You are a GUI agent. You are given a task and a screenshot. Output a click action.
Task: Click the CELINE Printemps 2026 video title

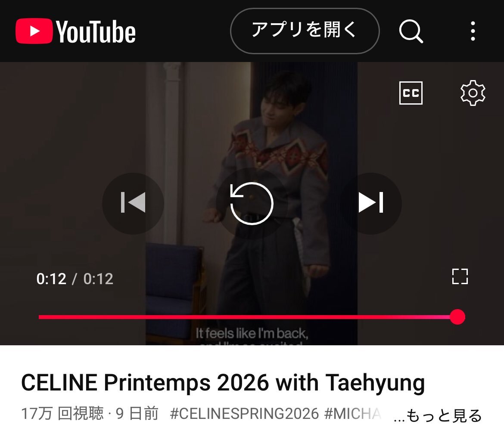(x=223, y=382)
